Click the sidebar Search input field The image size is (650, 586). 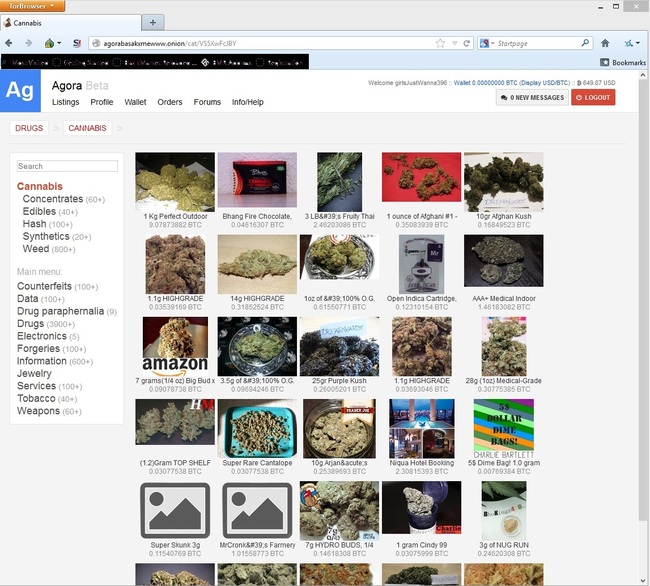(x=67, y=166)
